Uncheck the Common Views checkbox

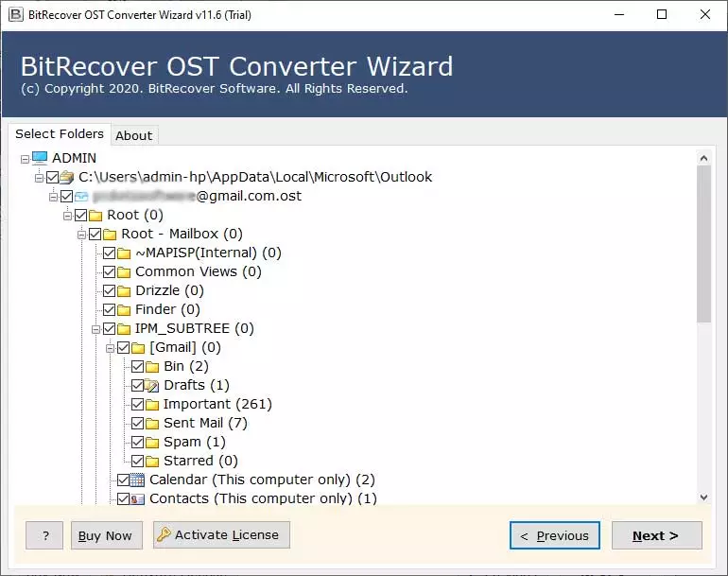tap(109, 271)
